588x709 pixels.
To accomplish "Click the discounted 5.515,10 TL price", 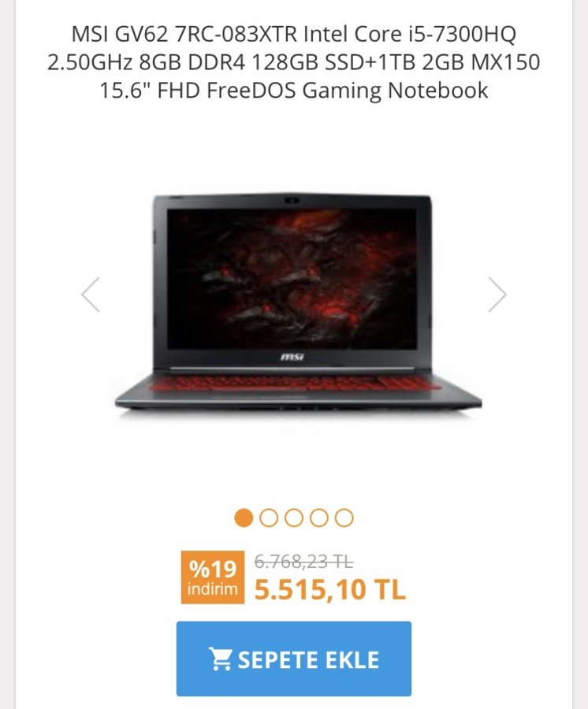I will click(329, 589).
